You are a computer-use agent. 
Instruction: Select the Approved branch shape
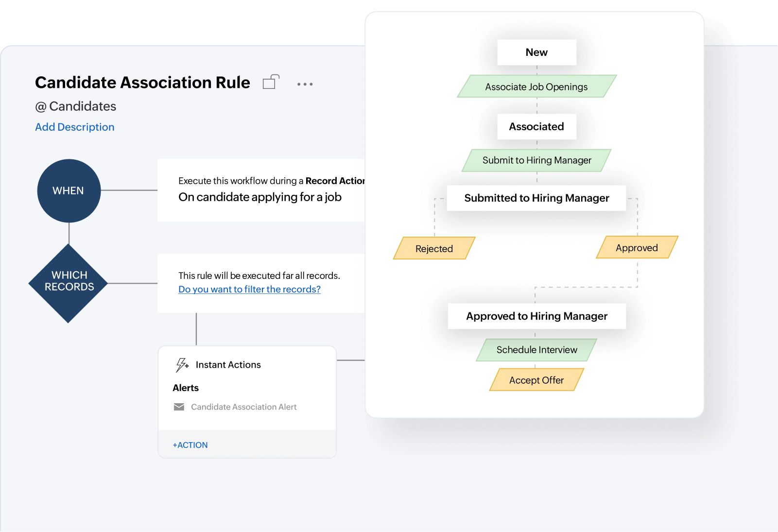(x=637, y=247)
